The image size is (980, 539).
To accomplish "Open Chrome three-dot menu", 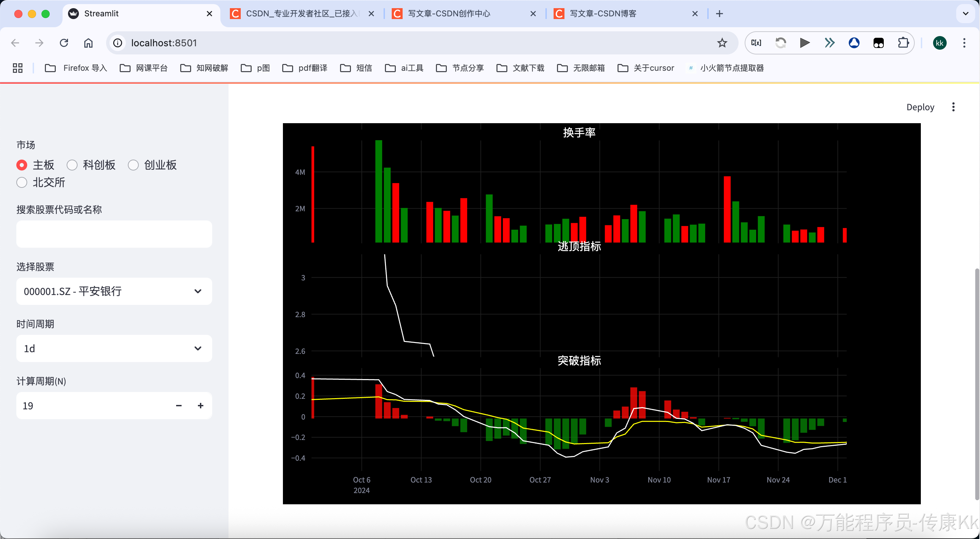I will tap(964, 43).
